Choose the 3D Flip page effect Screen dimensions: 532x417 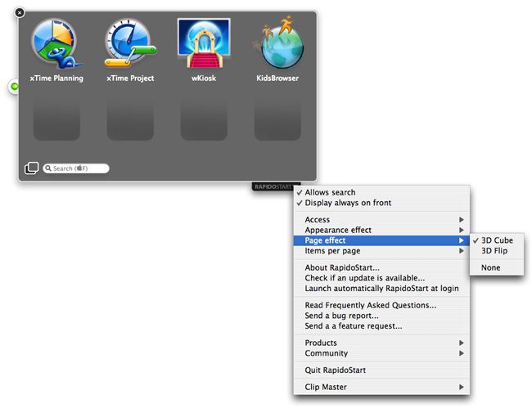pos(497,251)
